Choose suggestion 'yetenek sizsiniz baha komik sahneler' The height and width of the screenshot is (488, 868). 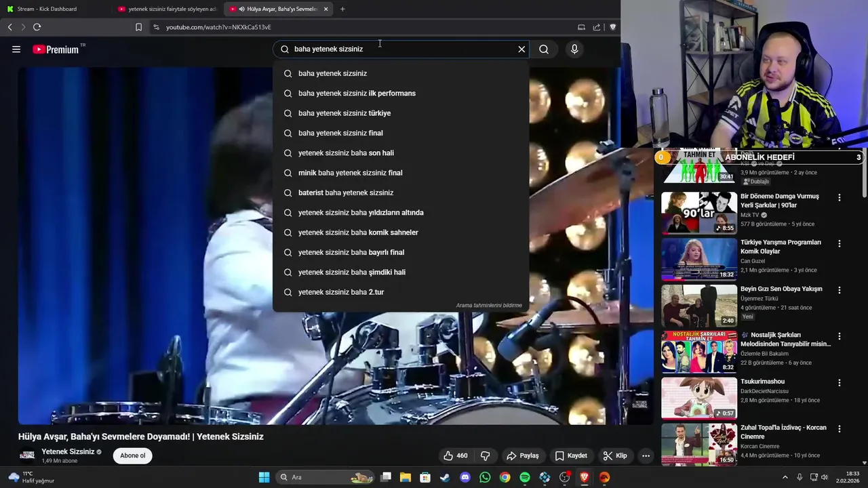pyautogui.click(x=401, y=232)
